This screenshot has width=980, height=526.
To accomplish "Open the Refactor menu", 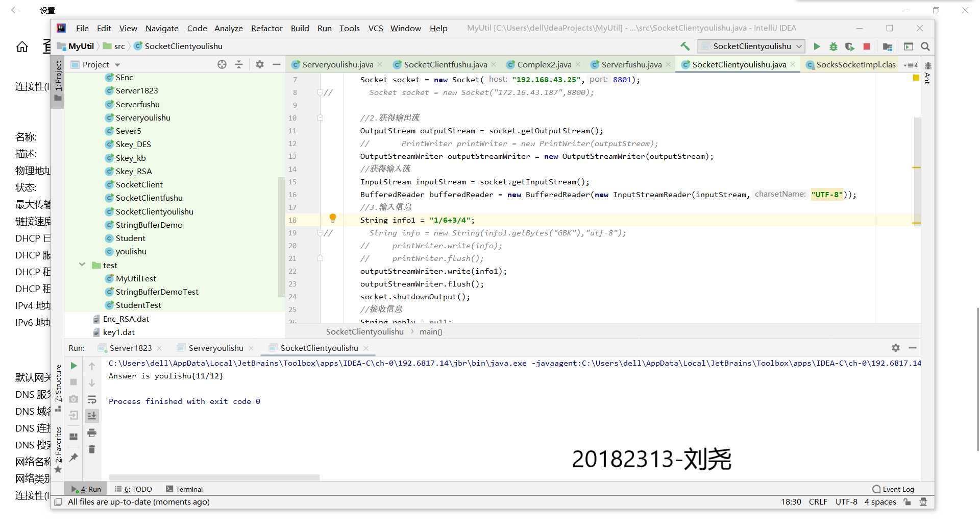I will 266,28.
